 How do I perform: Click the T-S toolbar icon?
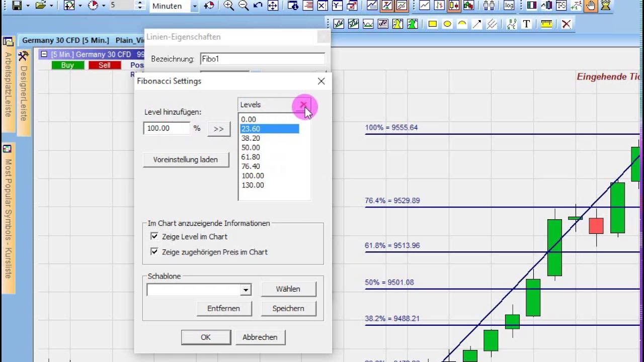coord(561,6)
